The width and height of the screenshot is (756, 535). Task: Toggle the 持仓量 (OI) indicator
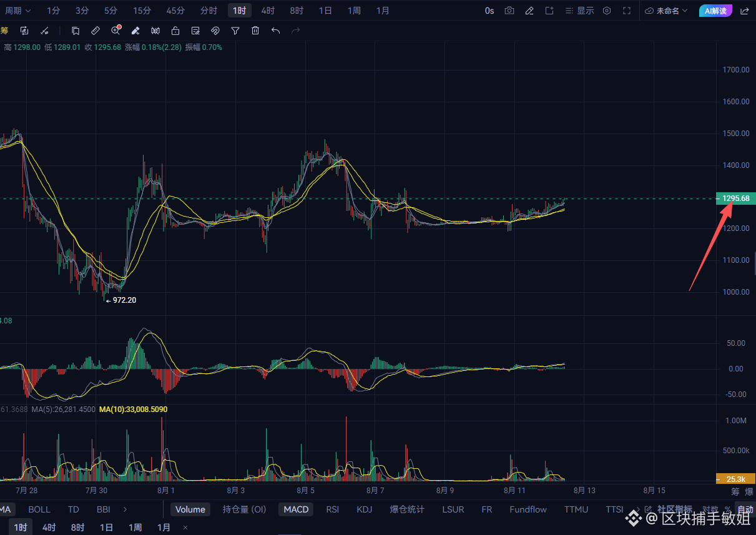(244, 509)
